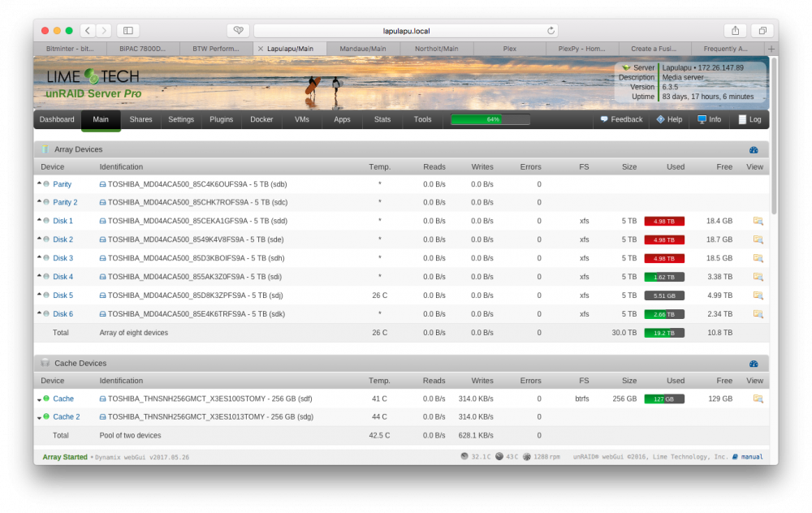812x513 pixels.
Task: Add a new Safari tab with plus button
Action: 771,49
